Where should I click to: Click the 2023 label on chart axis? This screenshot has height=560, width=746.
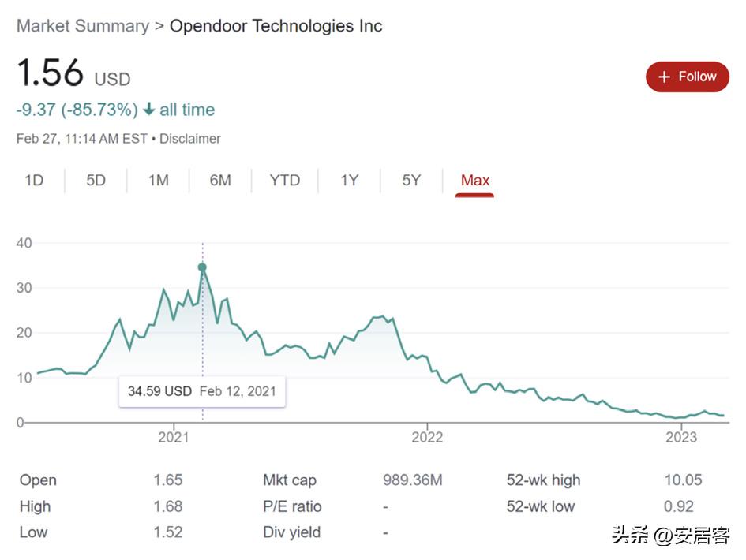(681, 436)
